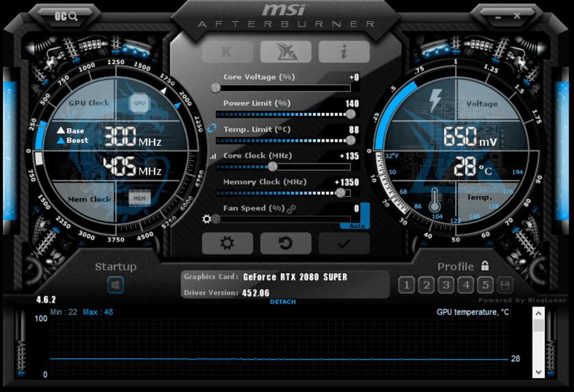Select profile slot 5
This screenshot has width=574, height=392.
[x=485, y=285]
